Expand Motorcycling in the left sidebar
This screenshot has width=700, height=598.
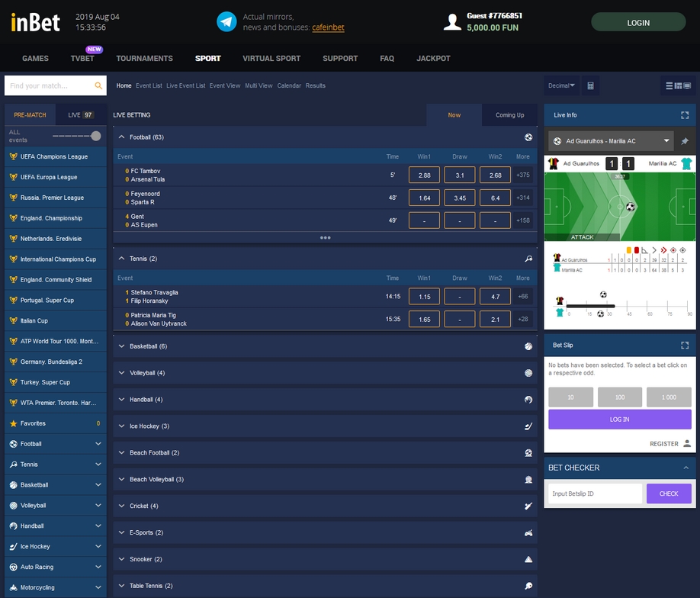coord(98,587)
